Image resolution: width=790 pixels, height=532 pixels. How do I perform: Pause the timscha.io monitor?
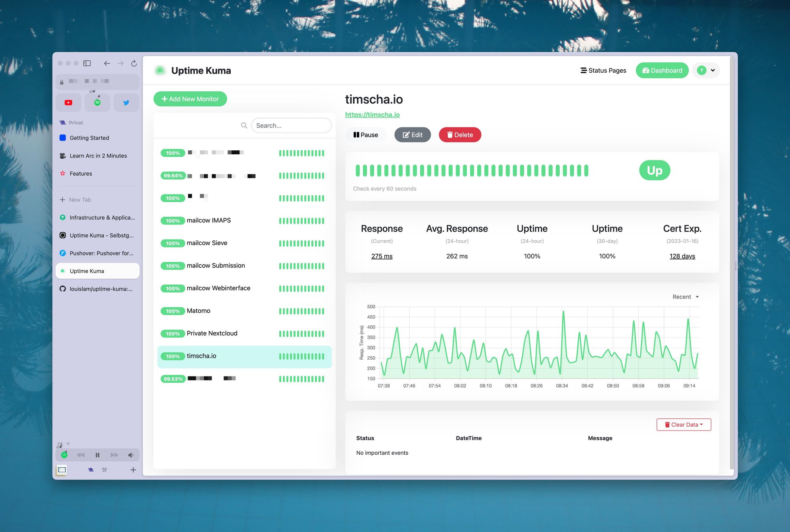pos(366,135)
